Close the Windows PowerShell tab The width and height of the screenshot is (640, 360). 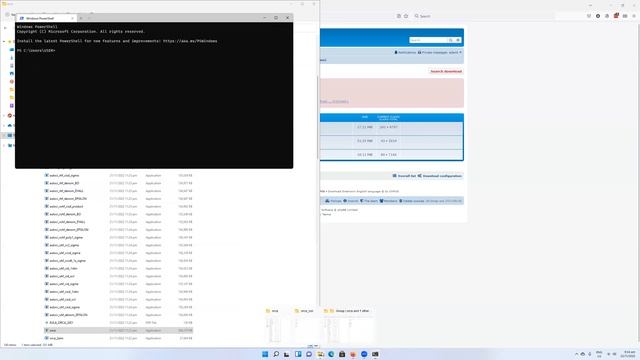click(72, 18)
